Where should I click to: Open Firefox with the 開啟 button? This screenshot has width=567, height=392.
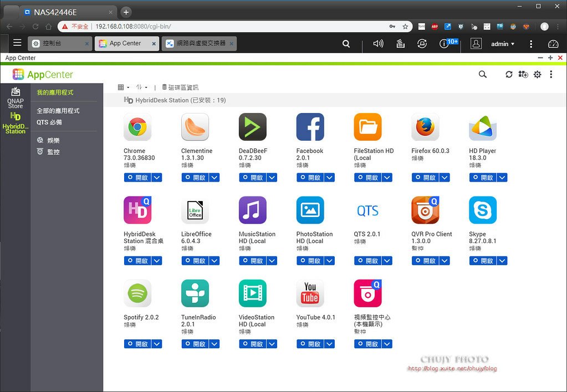pos(425,177)
